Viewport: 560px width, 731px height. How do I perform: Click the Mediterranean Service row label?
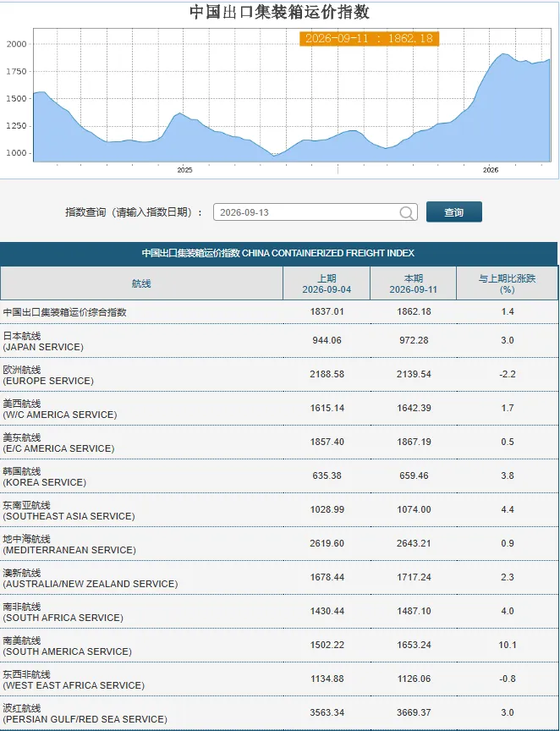[x=69, y=545]
